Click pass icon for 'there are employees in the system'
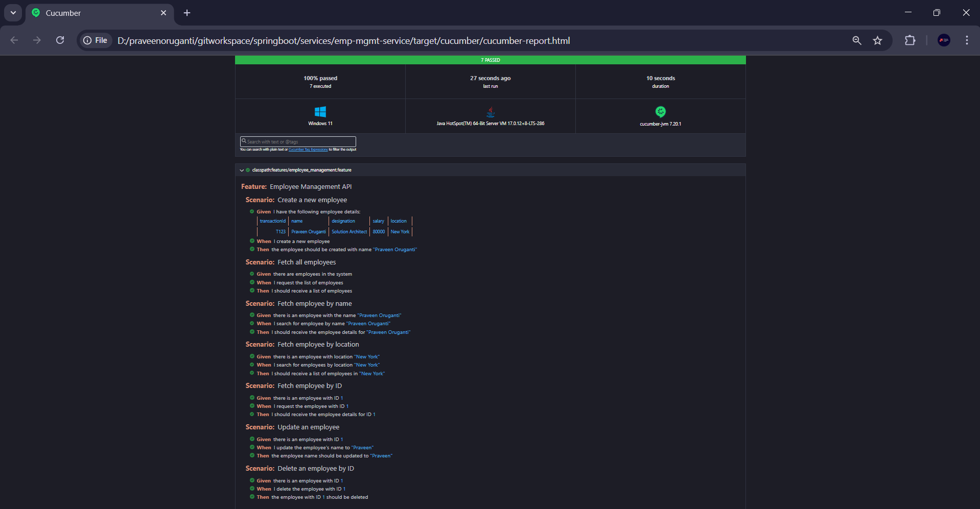Screen dimensions: 980x509 [252, 274]
